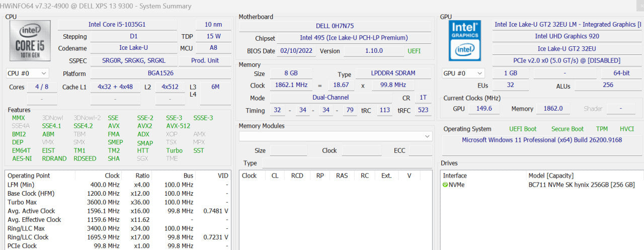
Task: Click the GPU Memory clock 1862.0 value
Action: 553,109
